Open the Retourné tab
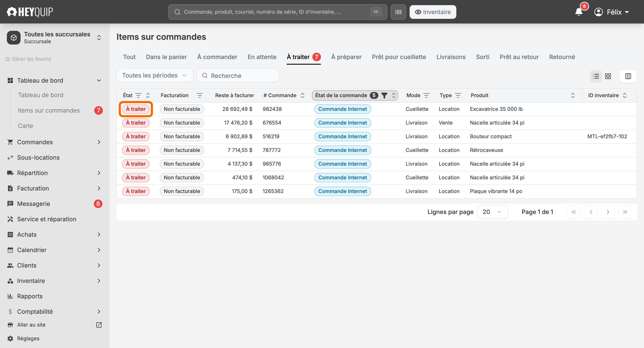The image size is (644, 348). click(x=562, y=57)
